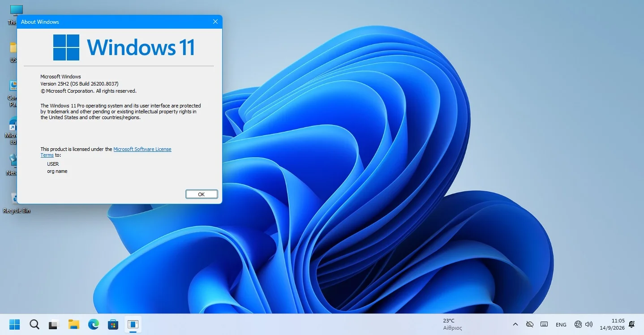Open Microsoft Edge from the taskbar
This screenshot has height=335, width=644.
coord(94,324)
